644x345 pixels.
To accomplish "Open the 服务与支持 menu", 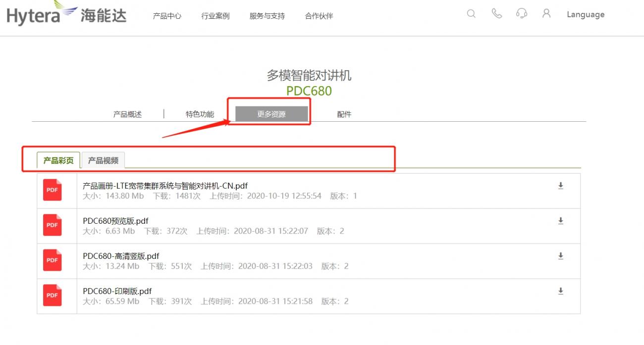I will (x=266, y=15).
